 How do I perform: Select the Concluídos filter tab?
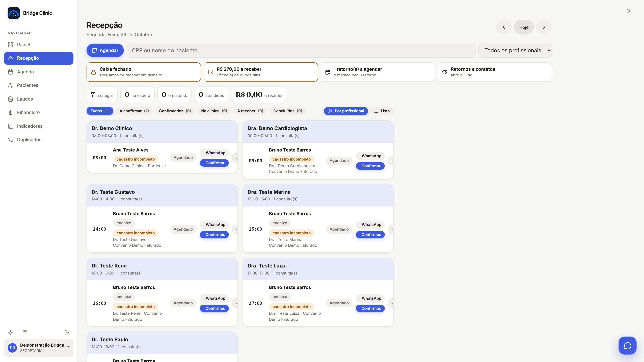(287, 111)
